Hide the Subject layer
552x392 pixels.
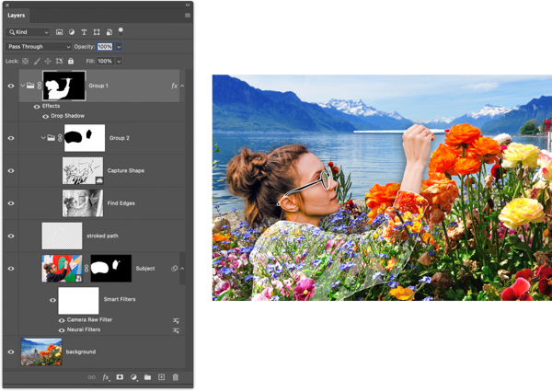click(x=11, y=269)
